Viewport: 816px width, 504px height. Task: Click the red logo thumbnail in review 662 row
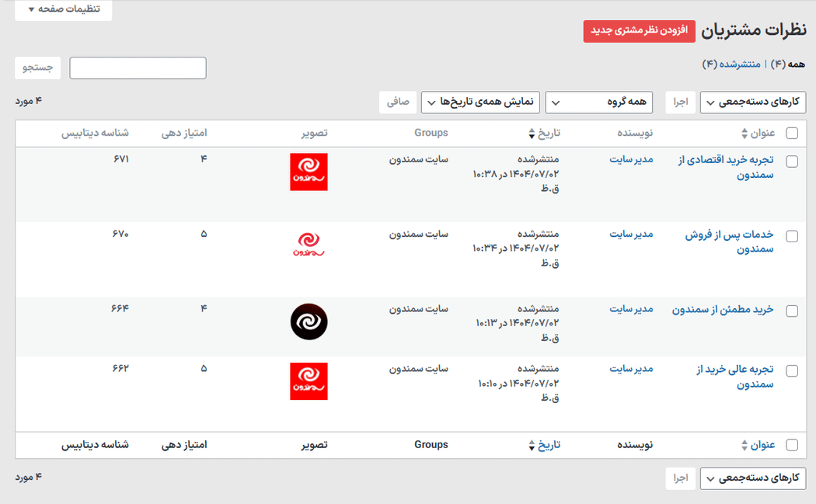pyautogui.click(x=309, y=381)
